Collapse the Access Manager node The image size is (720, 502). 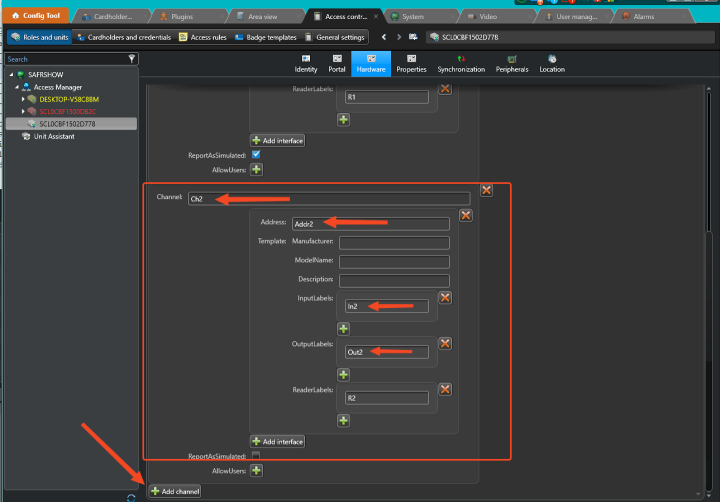pos(17,87)
